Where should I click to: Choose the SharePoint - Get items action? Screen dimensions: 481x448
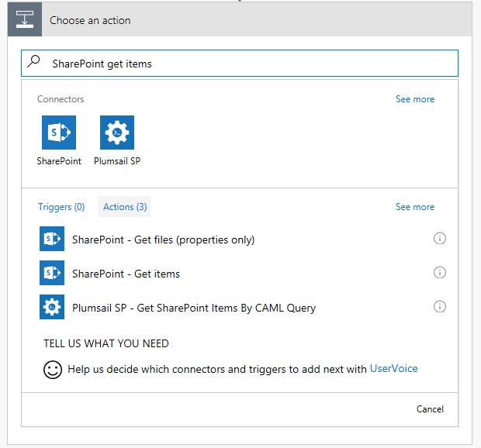click(x=126, y=274)
